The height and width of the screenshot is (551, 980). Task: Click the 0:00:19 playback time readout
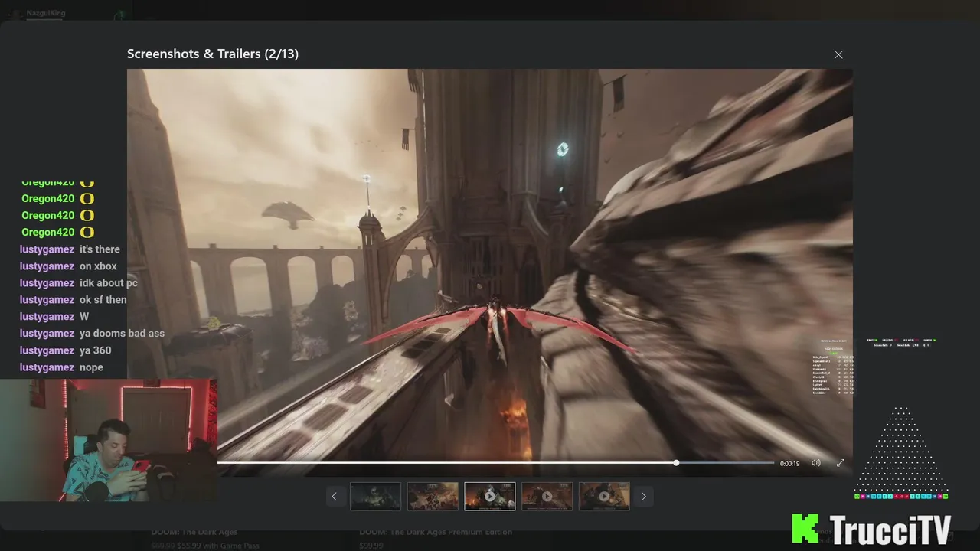click(x=789, y=464)
